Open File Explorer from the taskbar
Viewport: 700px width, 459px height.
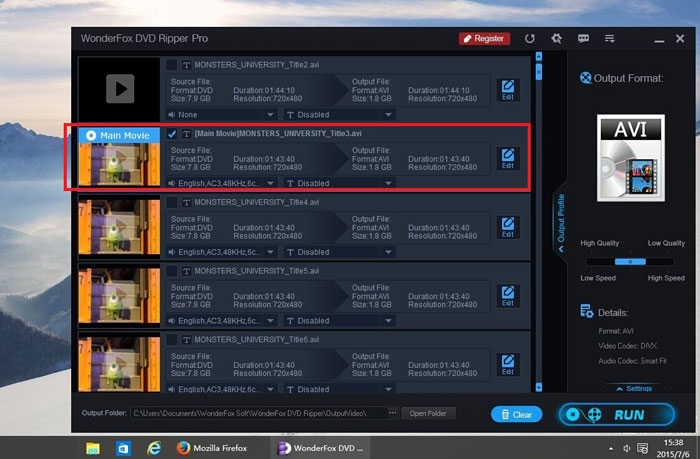[x=93, y=448]
